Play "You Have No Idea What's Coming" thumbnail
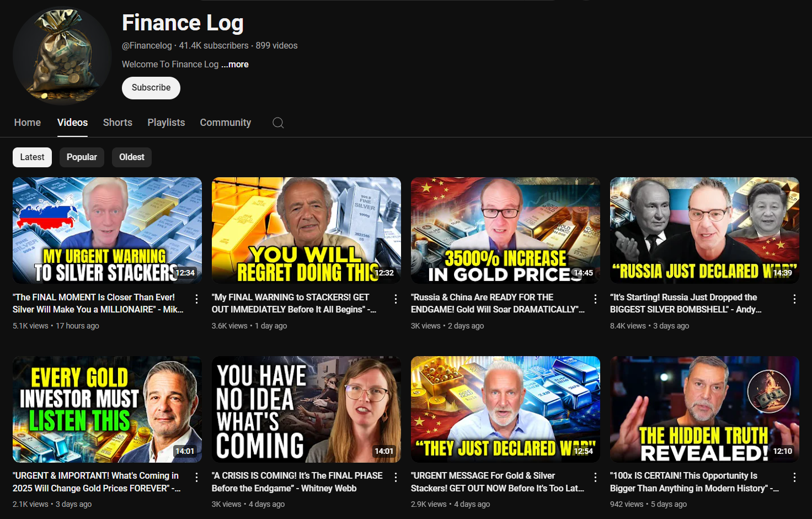The image size is (812, 519). 306,409
